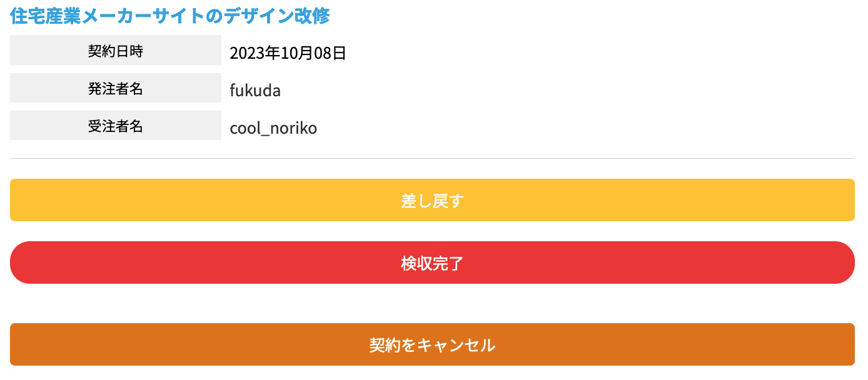Click the horizontal divider above 差し戻す
This screenshot has width=868, height=380.
[432, 159]
